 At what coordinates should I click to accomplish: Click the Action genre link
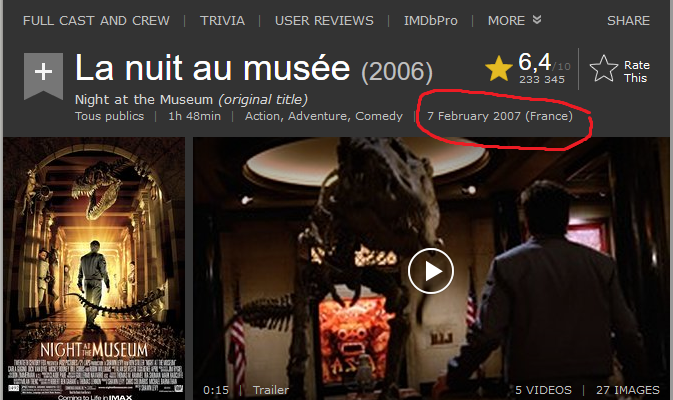pos(264,116)
